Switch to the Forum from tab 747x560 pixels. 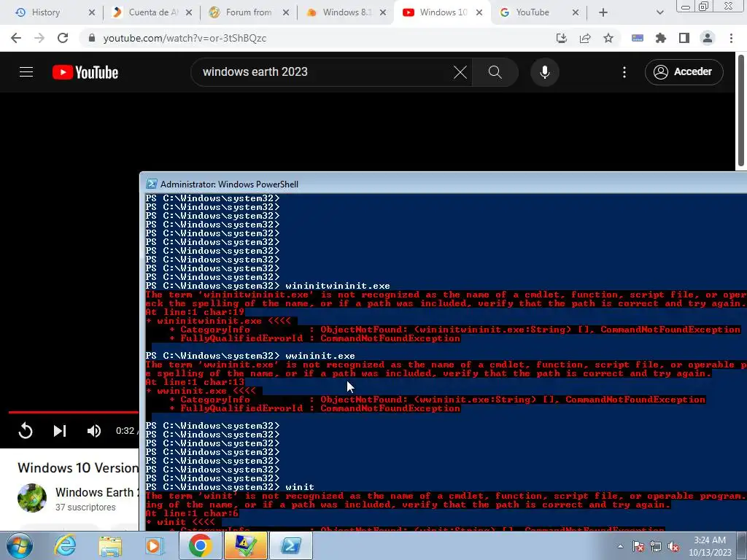coord(249,12)
